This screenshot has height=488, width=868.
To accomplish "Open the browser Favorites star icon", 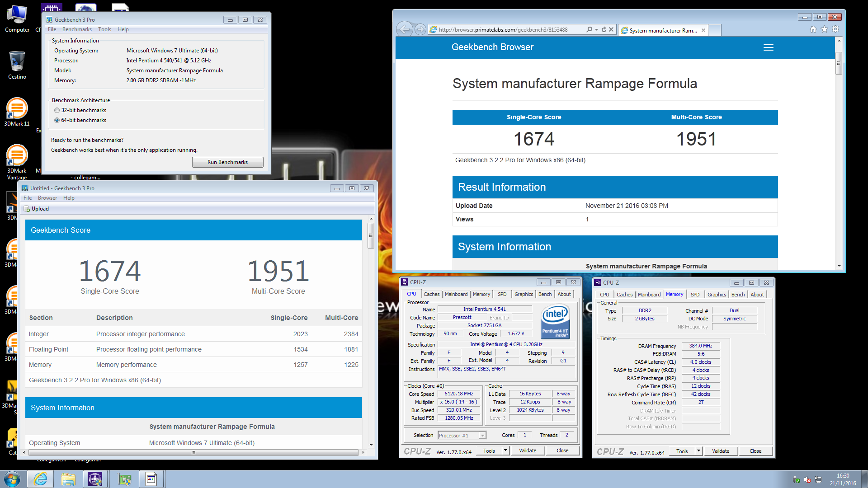I will coord(825,29).
